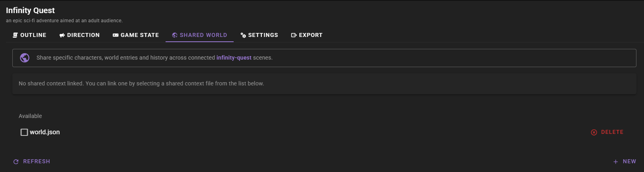Switch to the DIRECTION tab
Image resolution: width=644 pixels, height=172 pixels.
pyautogui.click(x=83, y=35)
